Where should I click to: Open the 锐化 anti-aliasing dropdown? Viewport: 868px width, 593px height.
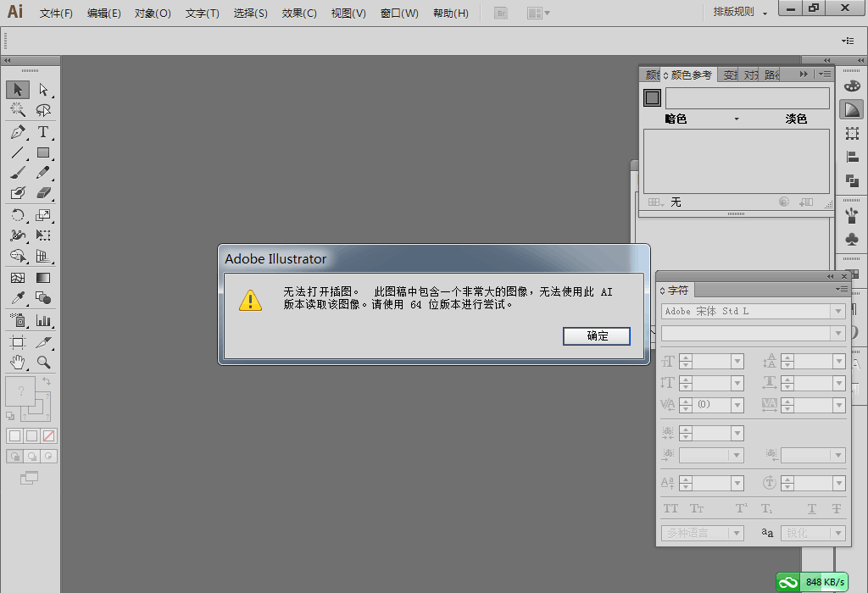[813, 533]
